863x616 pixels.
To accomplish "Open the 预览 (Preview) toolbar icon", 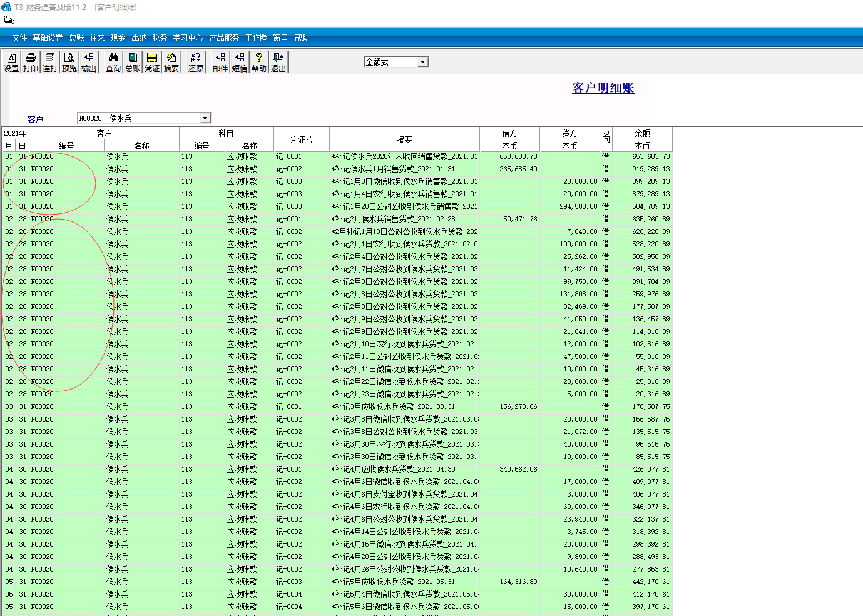I will 69,62.
